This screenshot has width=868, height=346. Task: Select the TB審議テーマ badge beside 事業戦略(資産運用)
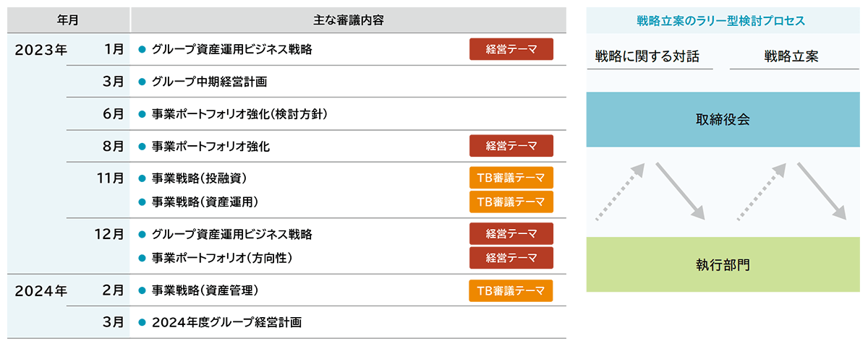click(511, 202)
